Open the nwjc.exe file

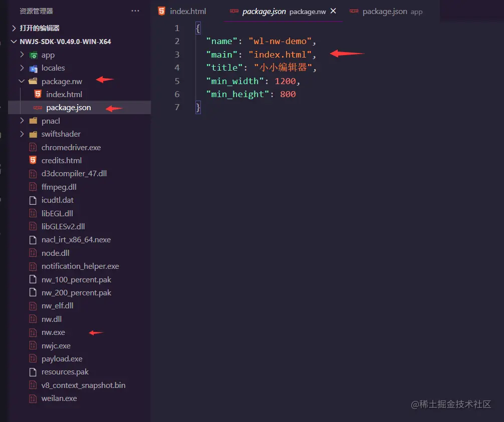click(x=56, y=346)
